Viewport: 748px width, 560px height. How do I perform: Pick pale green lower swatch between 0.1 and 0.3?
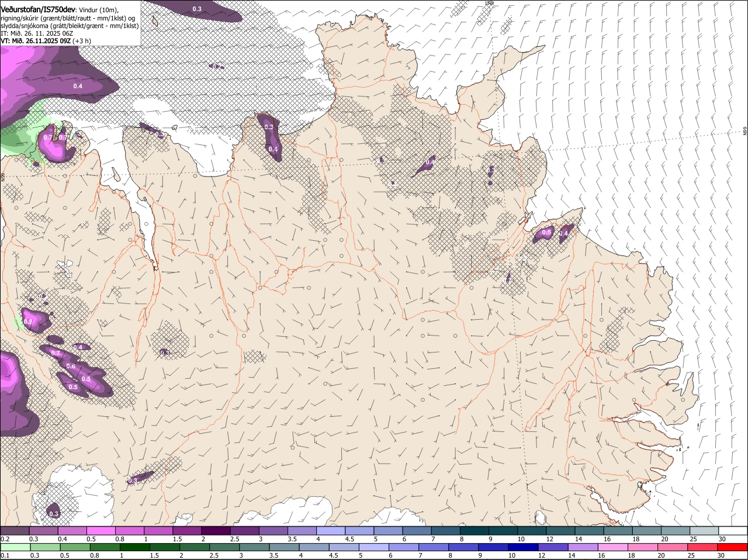tap(16, 547)
